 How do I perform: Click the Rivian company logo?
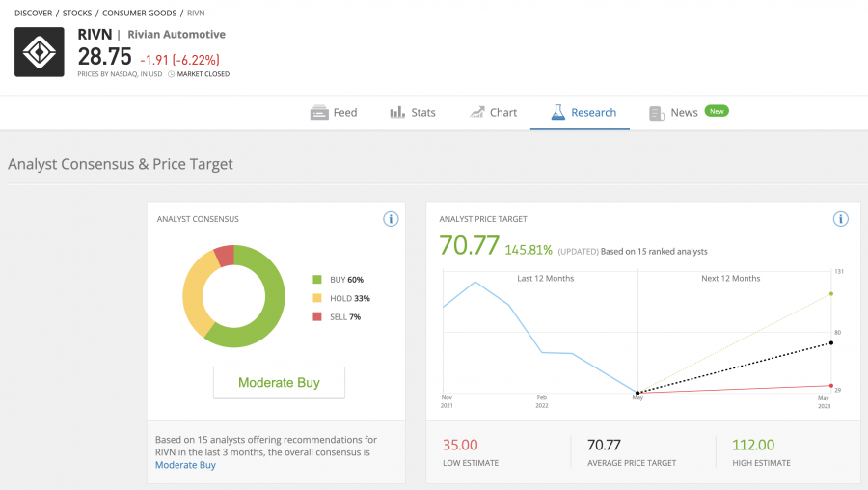point(40,52)
